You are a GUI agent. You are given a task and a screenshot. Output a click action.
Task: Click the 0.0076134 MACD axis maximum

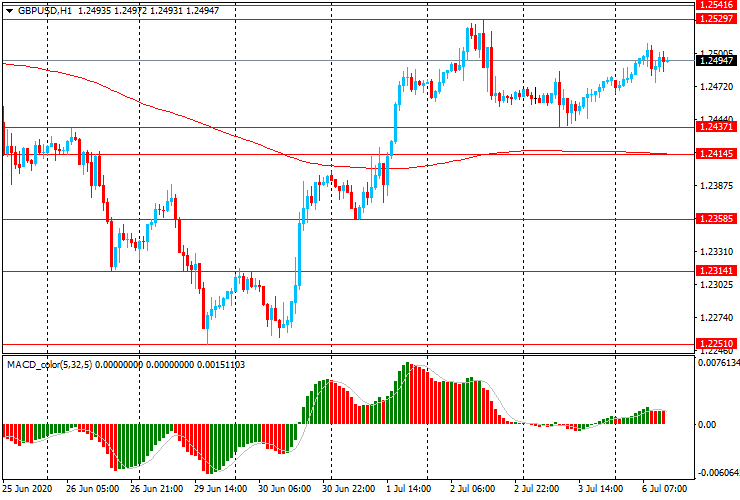(x=719, y=363)
